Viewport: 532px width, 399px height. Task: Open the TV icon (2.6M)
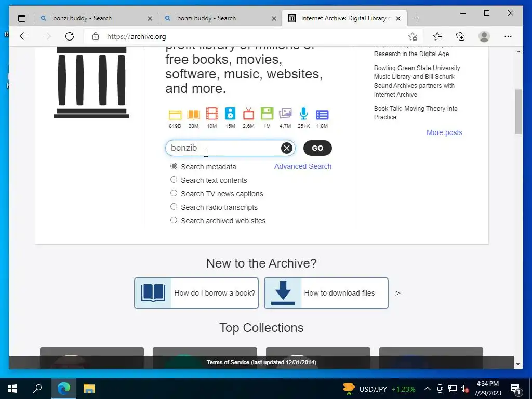(x=249, y=114)
